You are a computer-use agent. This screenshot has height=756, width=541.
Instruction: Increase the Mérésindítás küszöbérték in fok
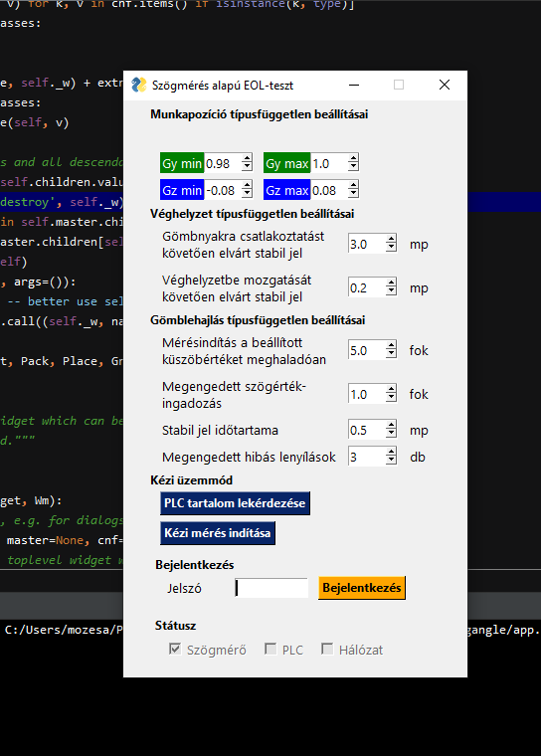tap(391, 346)
